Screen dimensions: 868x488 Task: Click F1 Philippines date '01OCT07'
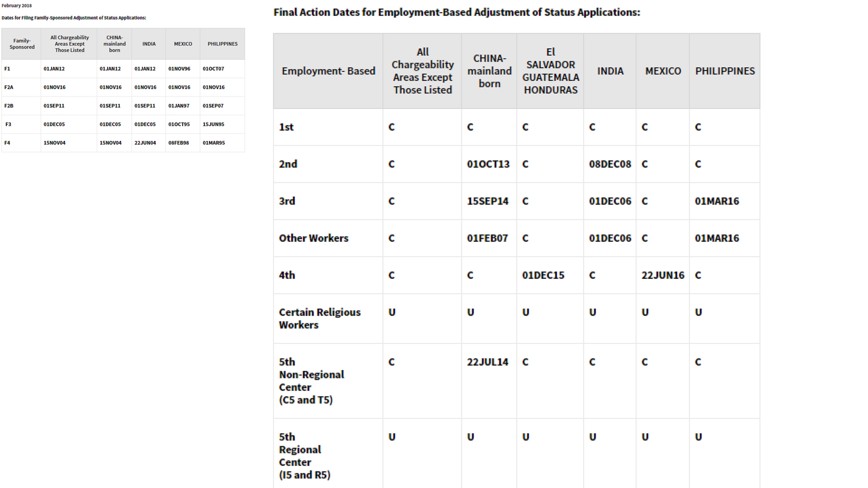point(213,69)
